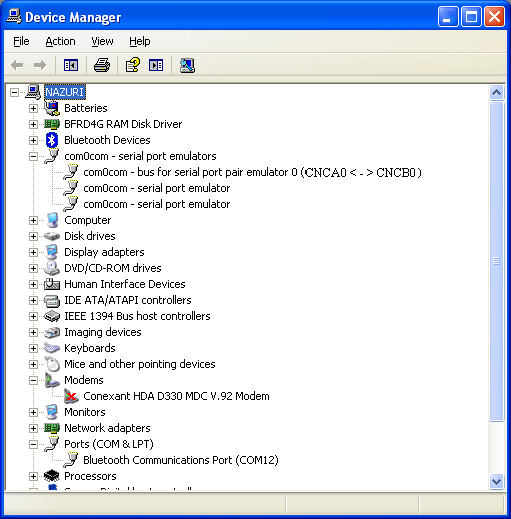Open Properties via the question mark toolbar icon
Viewport: 511px width, 519px height.
133,65
